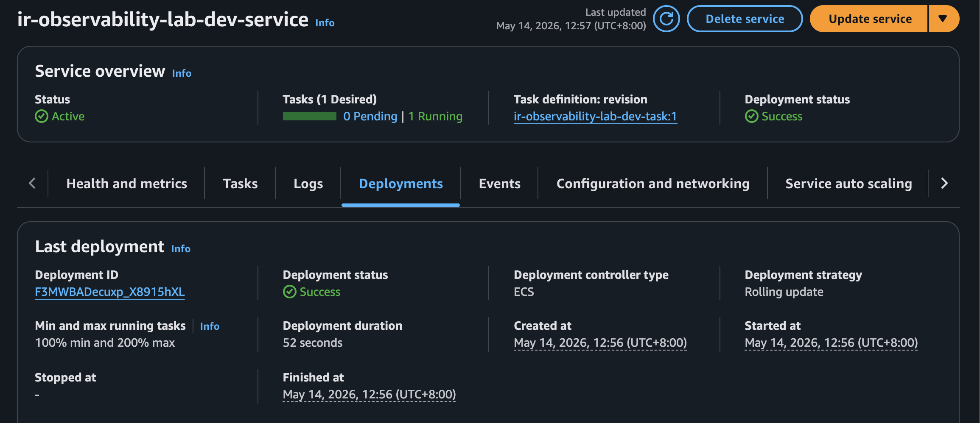
Task: Click '100% min and 200% max' value
Action: pyautogui.click(x=105, y=343)
